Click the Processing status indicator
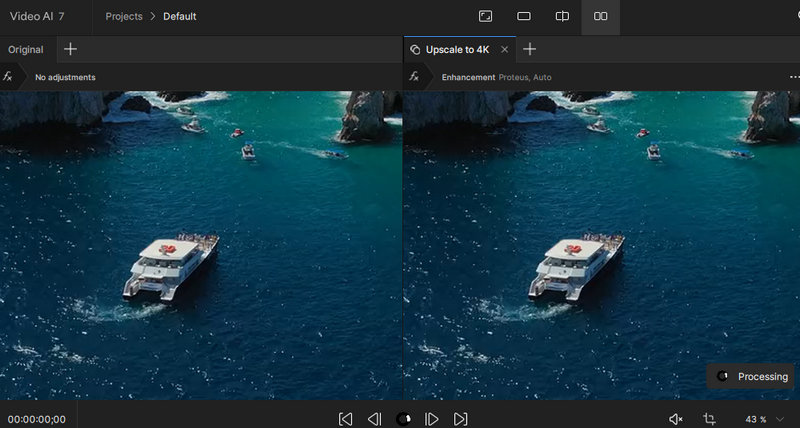This screenshot has height=428, width=800. coord(751,376)
